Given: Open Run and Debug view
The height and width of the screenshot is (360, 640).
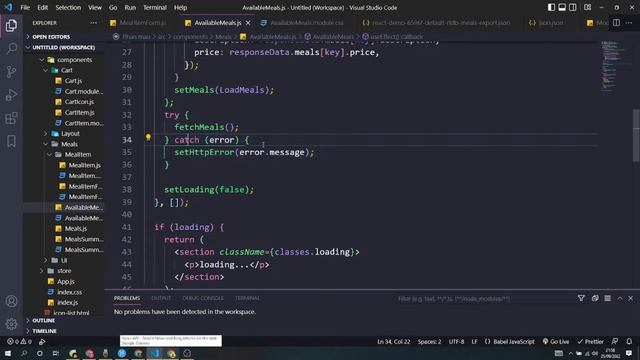Looking at the screenshot, I should pos(11,95).
